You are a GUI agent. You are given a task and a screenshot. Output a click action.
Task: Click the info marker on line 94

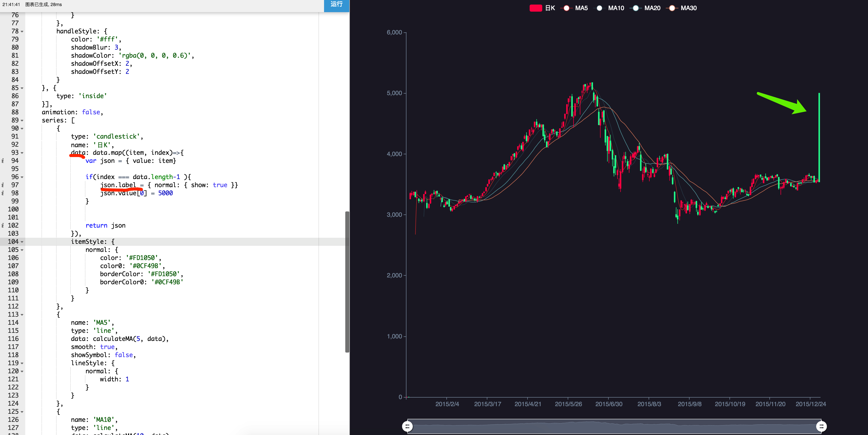(x=3, y=161)
